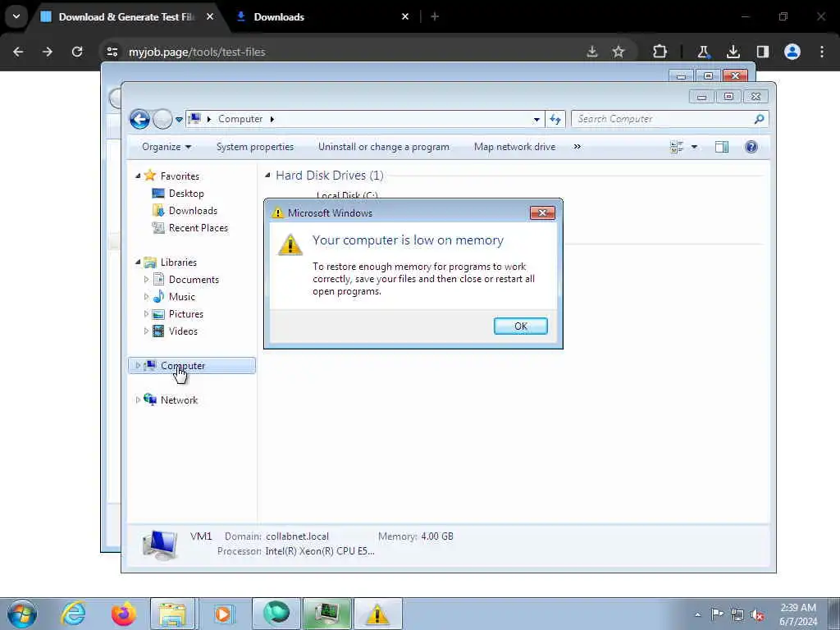The image size is (840, 630).
Task: Open the browser Extensions puzzle icon
Action: click(x=660, y=52)
